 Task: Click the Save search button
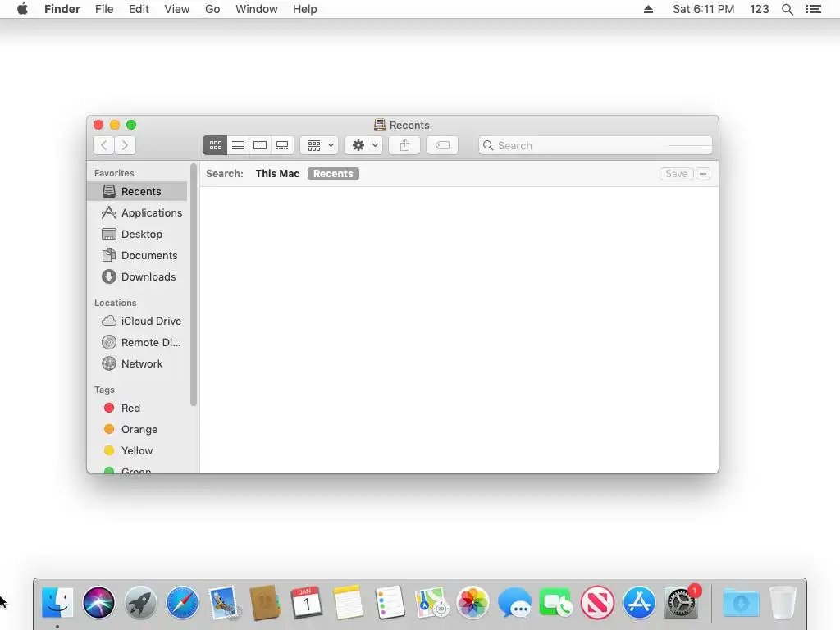click(x=676, y=174)
